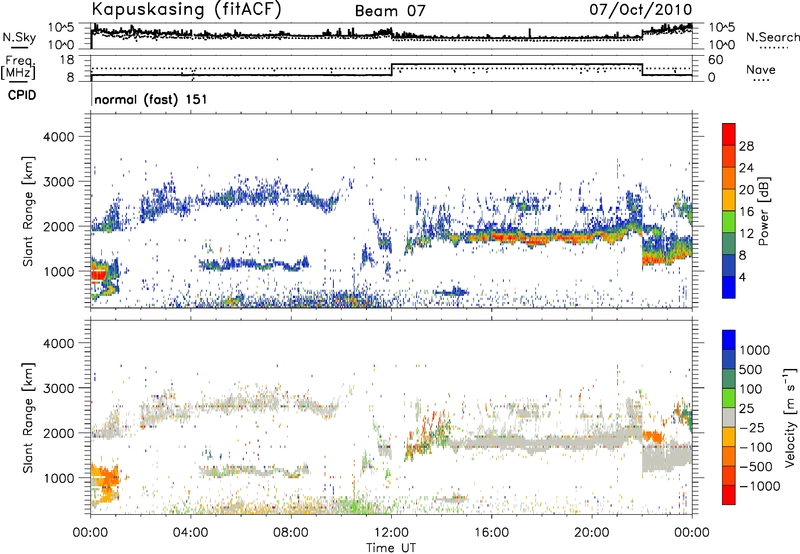This screenshot has width=800, height=554.
Task: Click the date '07/Oct/2010'
Action: [641, 9]
